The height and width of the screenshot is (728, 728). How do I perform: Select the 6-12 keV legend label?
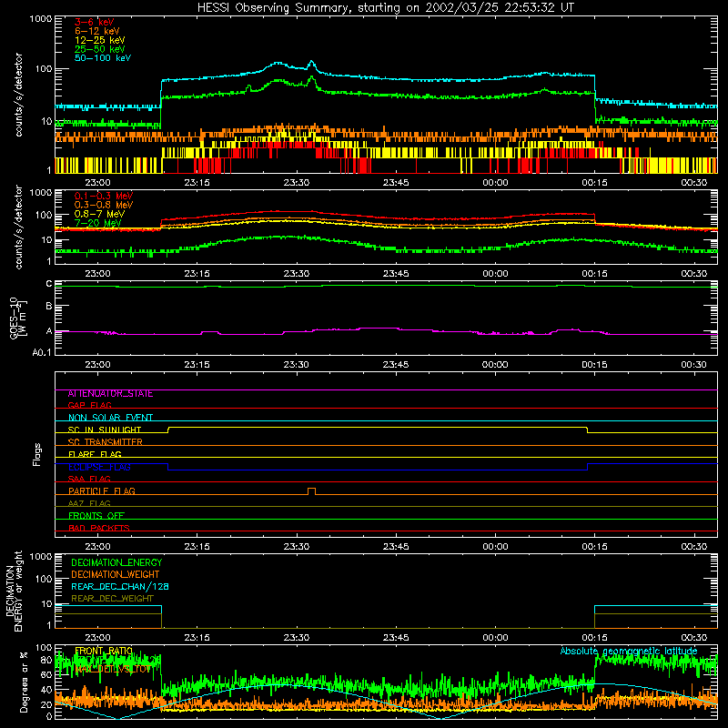(97, 31)
